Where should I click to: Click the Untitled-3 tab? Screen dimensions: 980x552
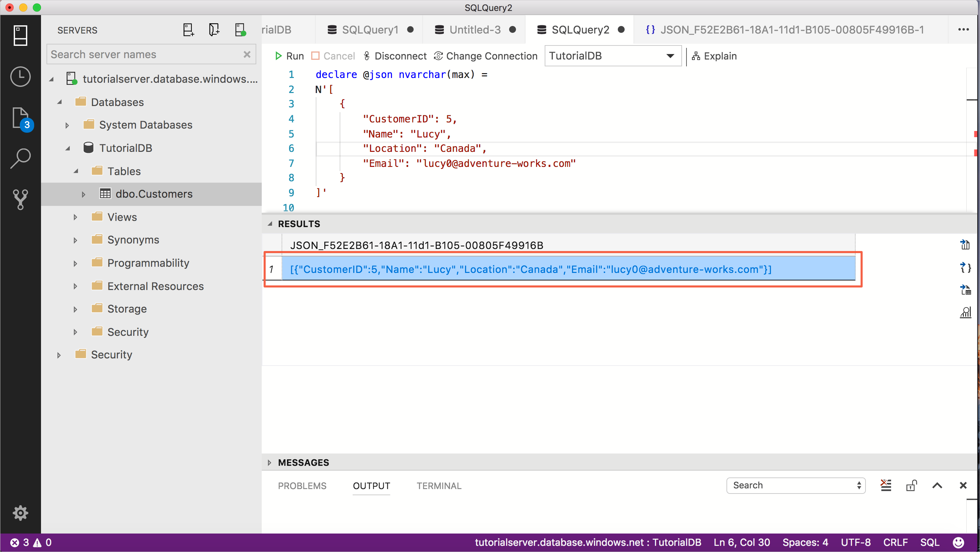pyautogui.click(x=473, y=30)
